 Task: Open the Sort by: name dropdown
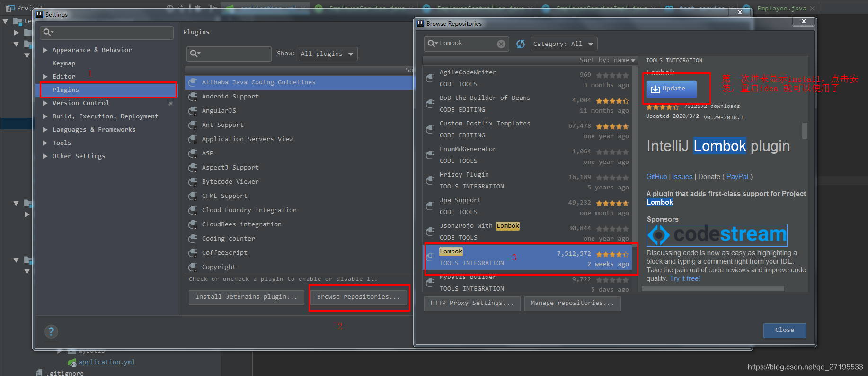pos(607,60)
